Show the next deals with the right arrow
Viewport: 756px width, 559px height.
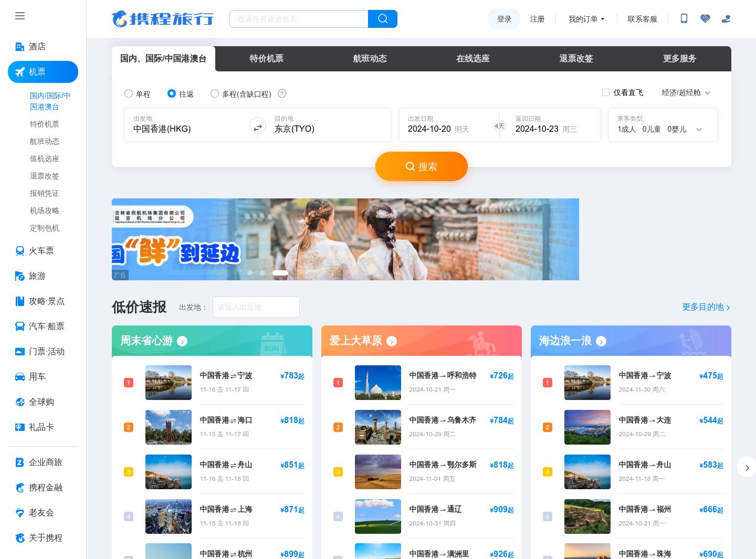pyautogui.click(x=747, y=467)
